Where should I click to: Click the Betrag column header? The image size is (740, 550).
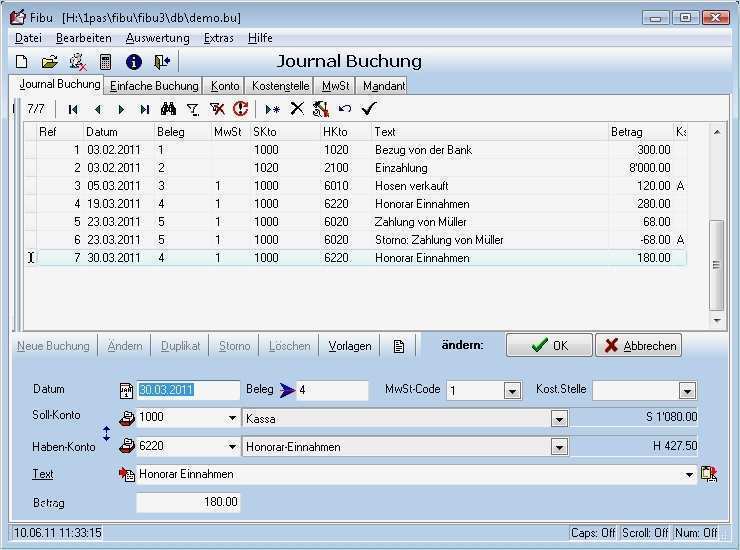click(640, 132)
